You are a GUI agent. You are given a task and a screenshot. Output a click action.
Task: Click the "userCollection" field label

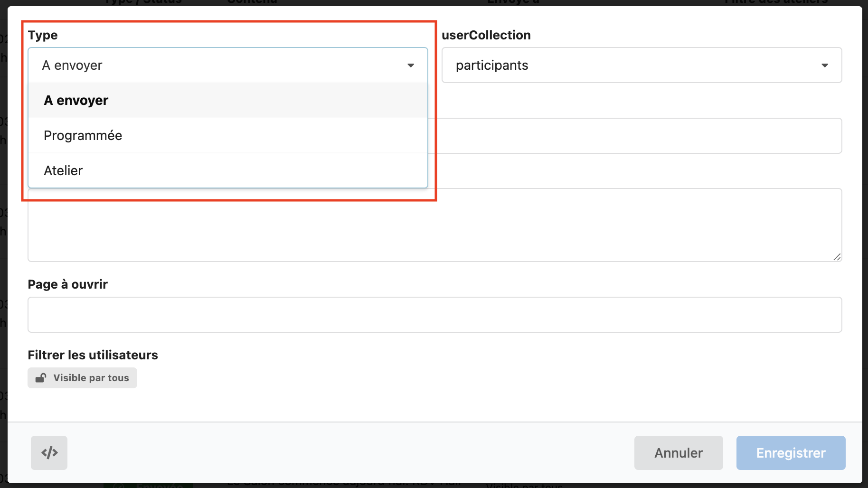pos(486,35)
